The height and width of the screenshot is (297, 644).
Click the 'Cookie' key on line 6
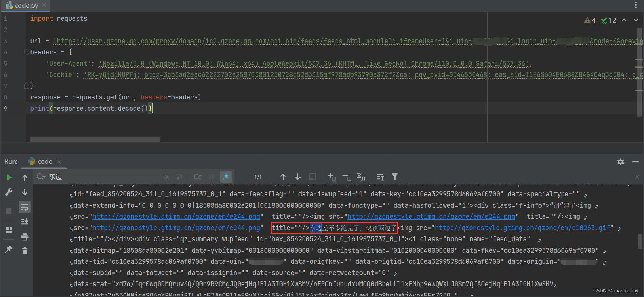click(61, 75)
